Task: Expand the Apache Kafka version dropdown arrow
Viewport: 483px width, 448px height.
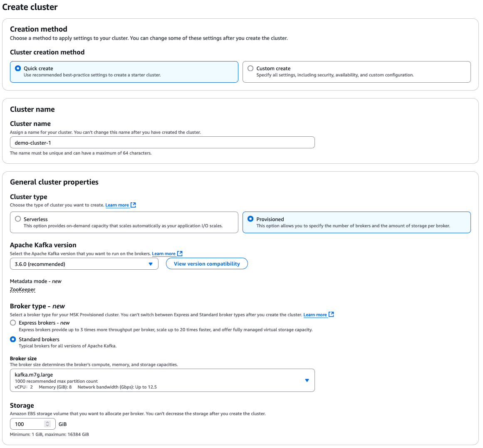Action: [x=151, y=264]
